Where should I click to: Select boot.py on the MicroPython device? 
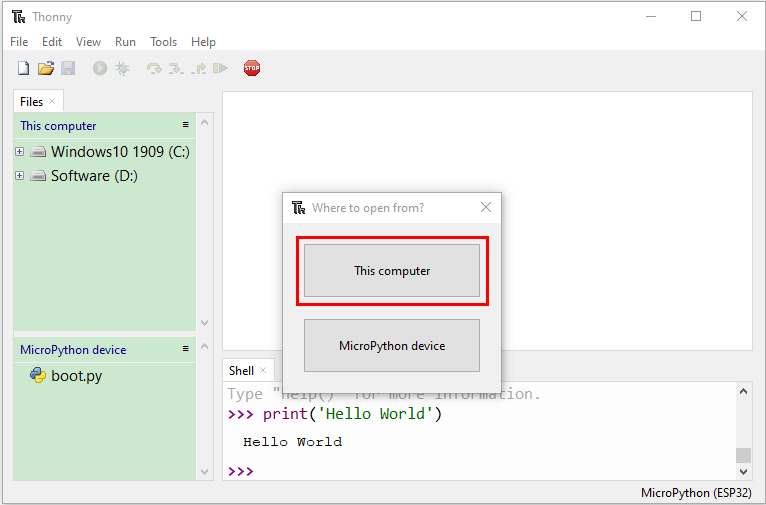[x=66, y=376]
